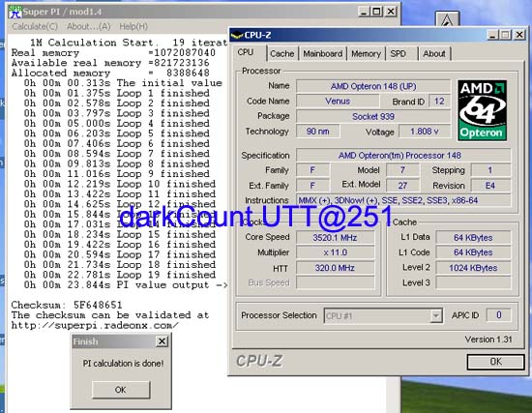The image size is (532, 413).
Task: Click the 'PI value output' line
Action: point(126,284)
